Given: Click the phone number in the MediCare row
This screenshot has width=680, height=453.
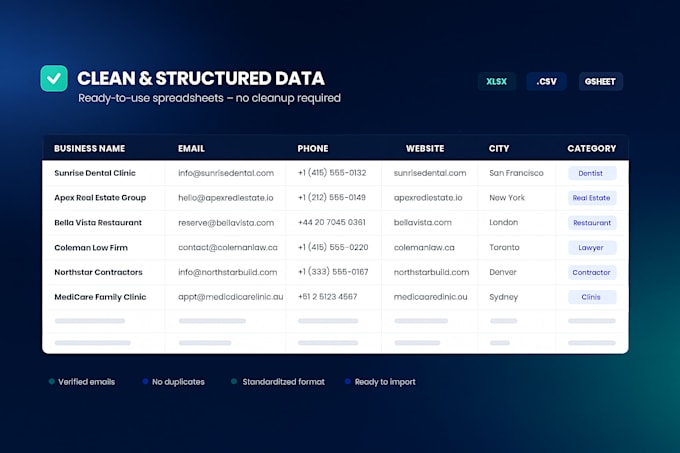Looking at the screenshot, I should point(327,297).
